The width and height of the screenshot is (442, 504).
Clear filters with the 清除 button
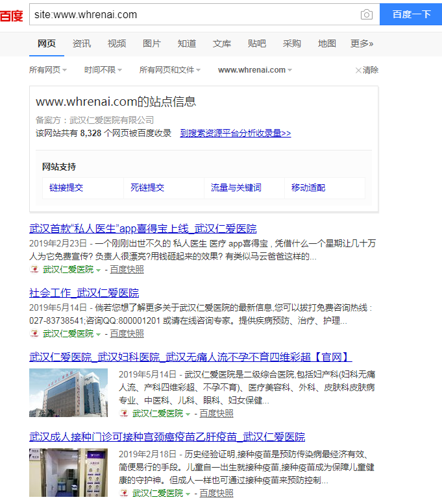coord(367,70)
